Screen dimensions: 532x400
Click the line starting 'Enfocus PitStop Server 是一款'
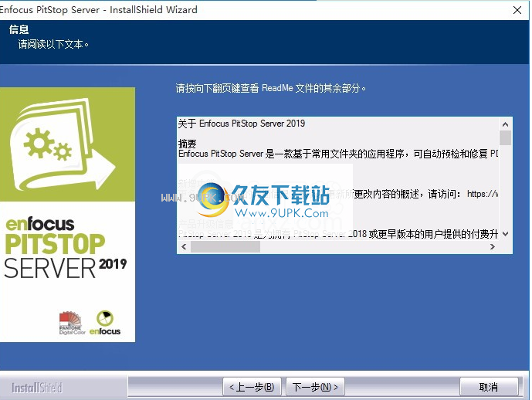click(338, 154)
